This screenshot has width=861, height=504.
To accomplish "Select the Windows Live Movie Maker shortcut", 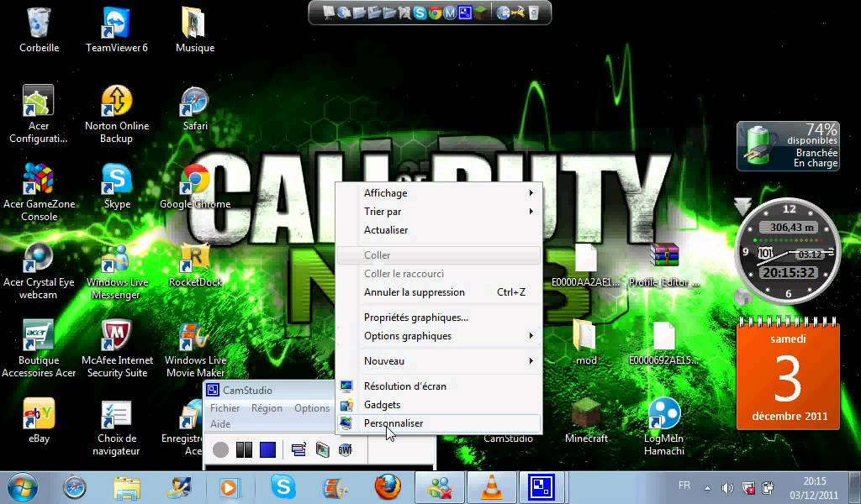I will point(195,349).
